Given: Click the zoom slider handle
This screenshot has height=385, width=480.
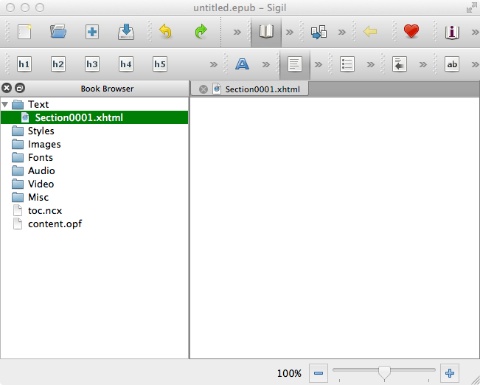Looking at the screenshot, I should pyautogui.click(x=384, y=373).
